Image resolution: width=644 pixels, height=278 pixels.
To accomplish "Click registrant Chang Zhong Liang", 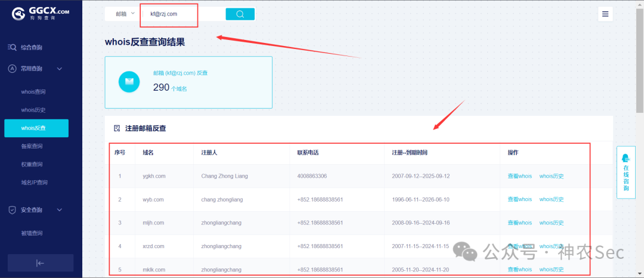I will pos(224,176).
